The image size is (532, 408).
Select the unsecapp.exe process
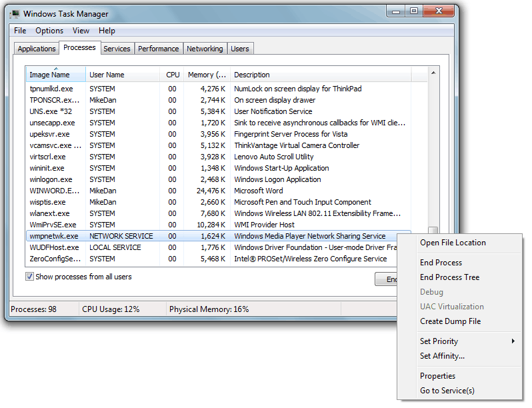218,123
